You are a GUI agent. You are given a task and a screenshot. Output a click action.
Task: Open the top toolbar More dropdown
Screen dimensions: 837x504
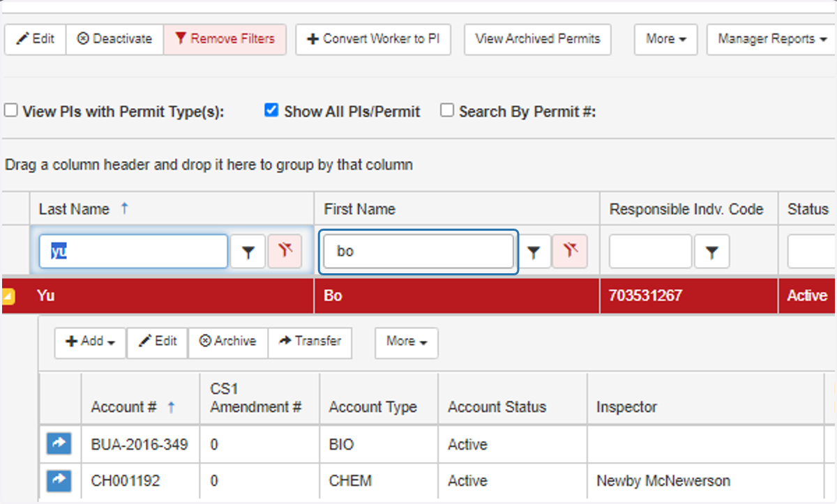click(666, 39)
